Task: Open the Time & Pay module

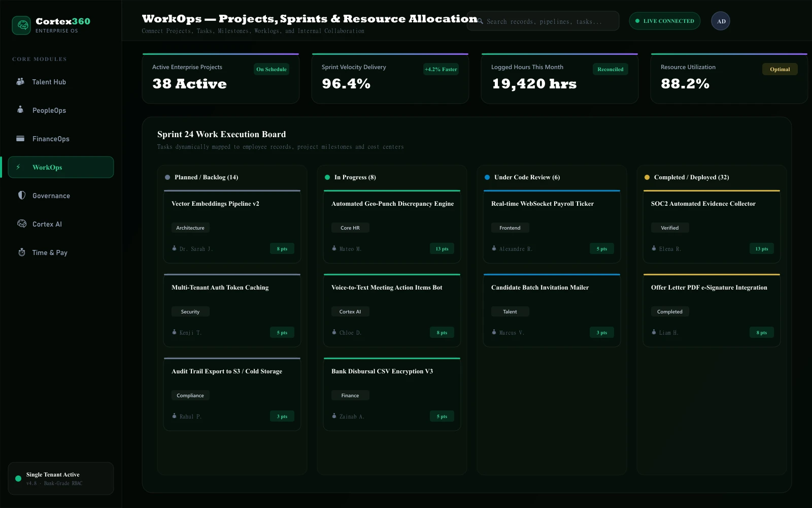Action: (x=61, y=252)
